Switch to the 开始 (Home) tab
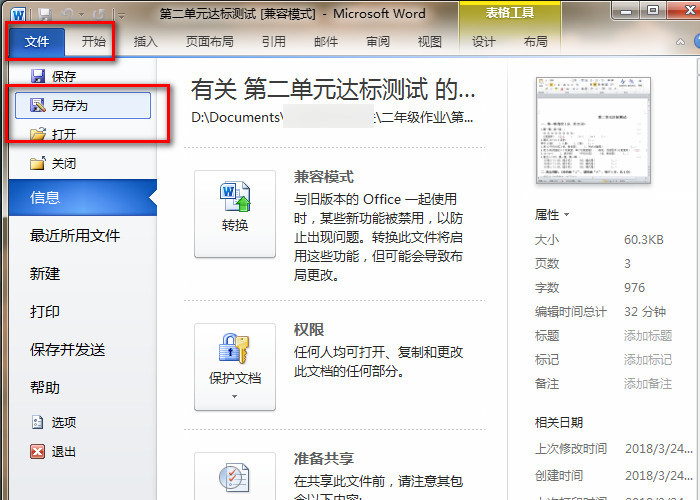The height and width of the screenshot is (500, 700). pos(94,42)
